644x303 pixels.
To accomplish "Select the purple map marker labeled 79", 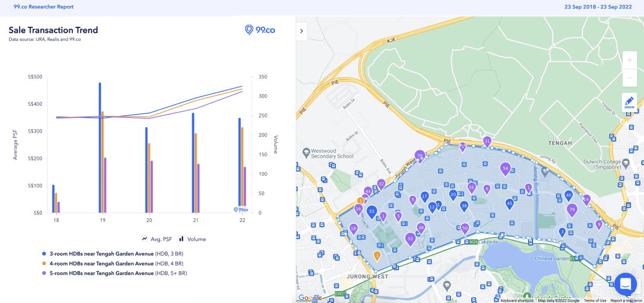I will 572,209.
